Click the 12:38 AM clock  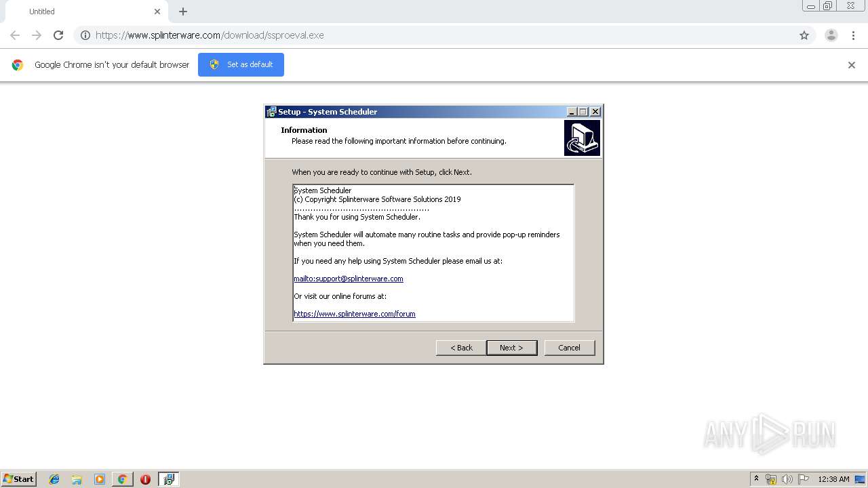click(833, 479)
